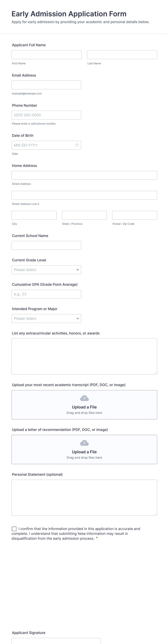This screenshot has width=167, height=644.
Task: Click the Email Address input field
Action: pos(46,85)
